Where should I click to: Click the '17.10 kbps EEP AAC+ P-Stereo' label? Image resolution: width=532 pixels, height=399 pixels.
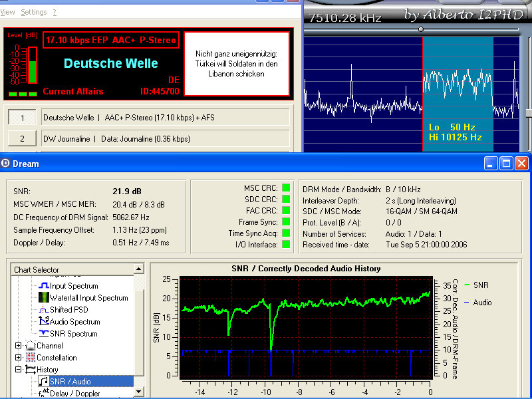[x=111, y=40]
